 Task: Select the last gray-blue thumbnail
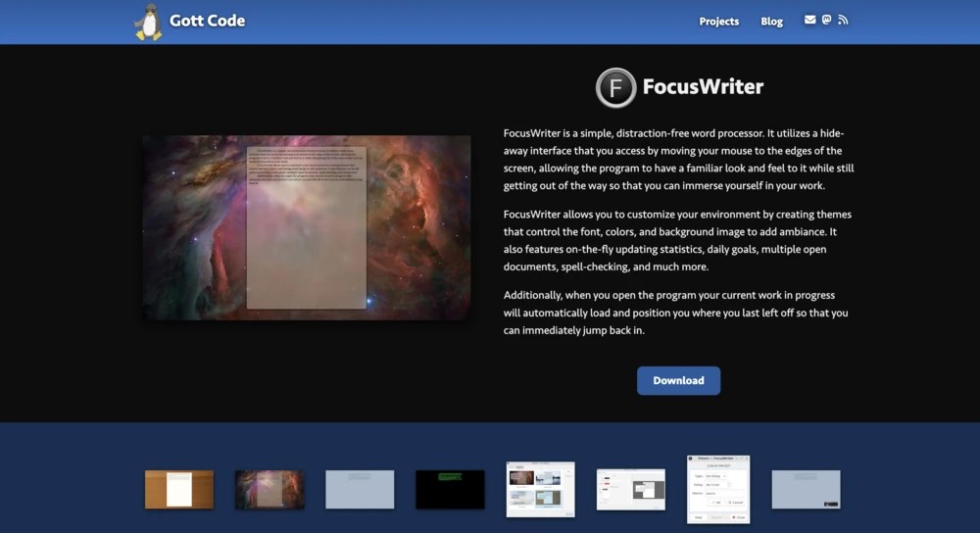806,489
